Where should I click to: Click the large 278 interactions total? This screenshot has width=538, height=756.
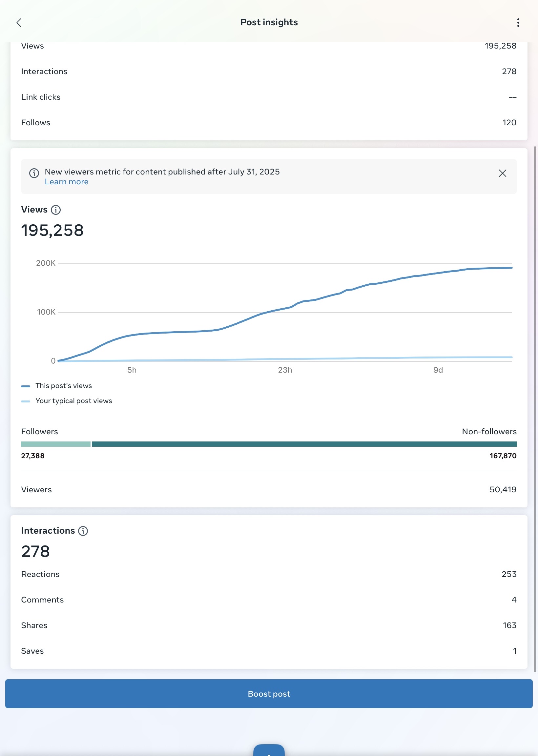(x=35, y=552)
